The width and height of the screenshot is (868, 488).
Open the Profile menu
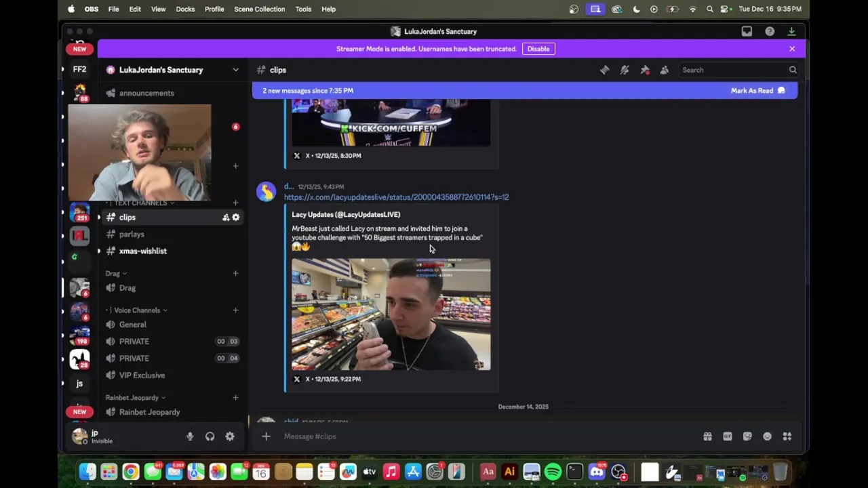point(214,9)
